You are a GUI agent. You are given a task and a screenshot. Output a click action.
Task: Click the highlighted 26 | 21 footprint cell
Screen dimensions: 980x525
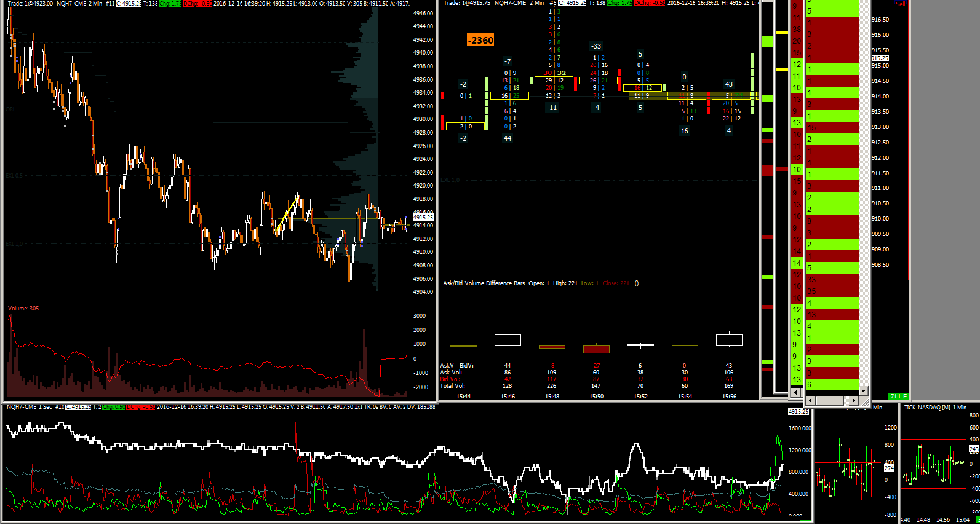point(599,81)
